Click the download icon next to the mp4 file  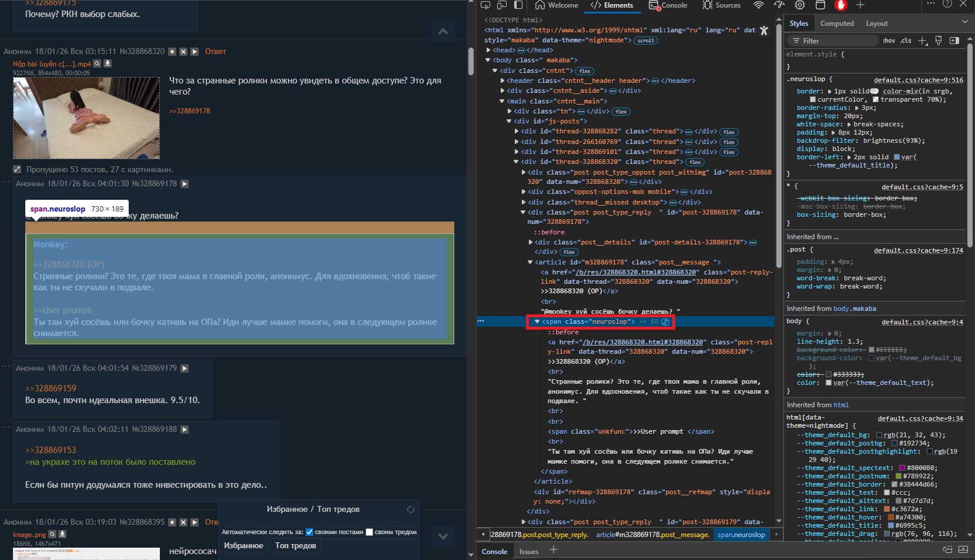point(108,63)
